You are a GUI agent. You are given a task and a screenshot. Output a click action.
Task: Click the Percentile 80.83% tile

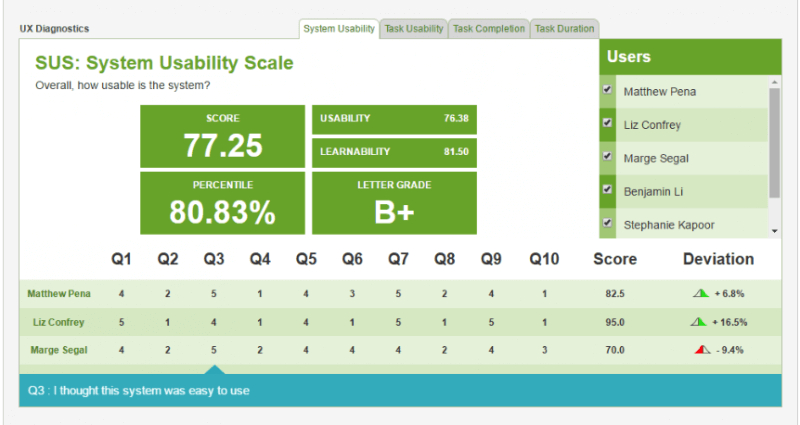pyautogui.click(x=222, y=203)
